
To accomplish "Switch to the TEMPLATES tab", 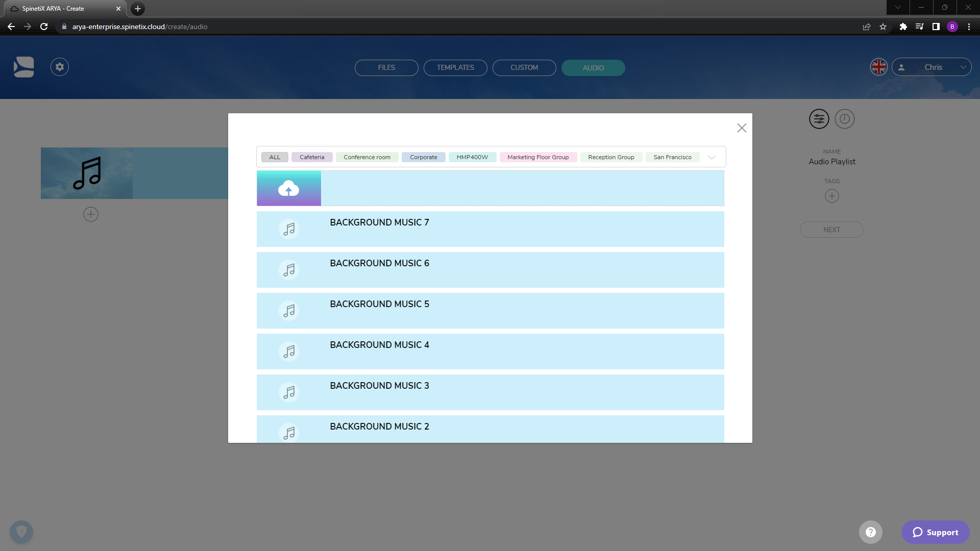I will [x=455, y=67].
